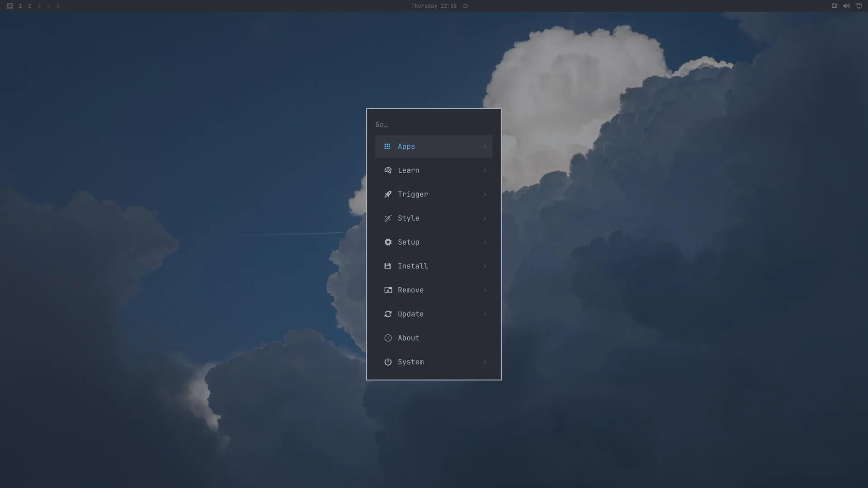Switch to workspace 1 in top bar
The image size is (868, 488).
pos(20,6)
